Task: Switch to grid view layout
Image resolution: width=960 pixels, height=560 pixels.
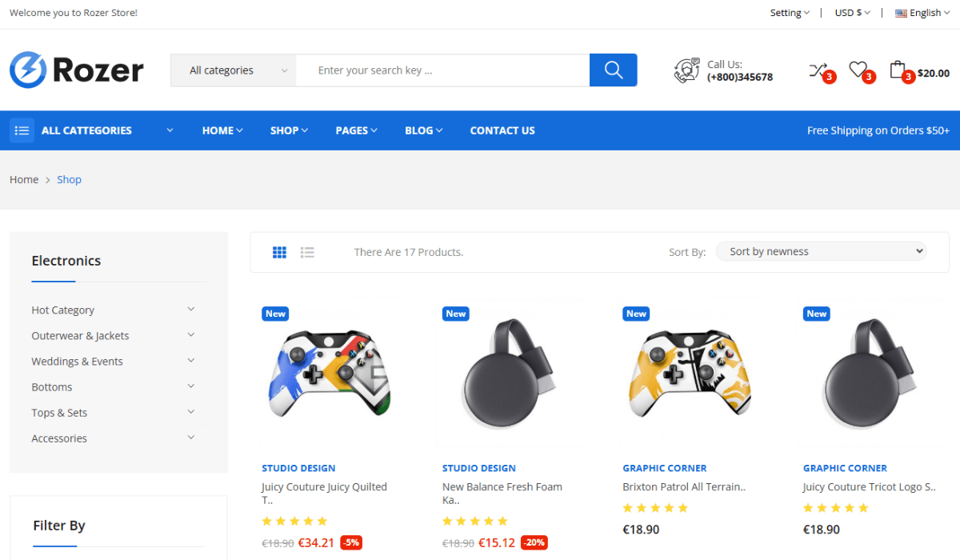Action: 279,252
